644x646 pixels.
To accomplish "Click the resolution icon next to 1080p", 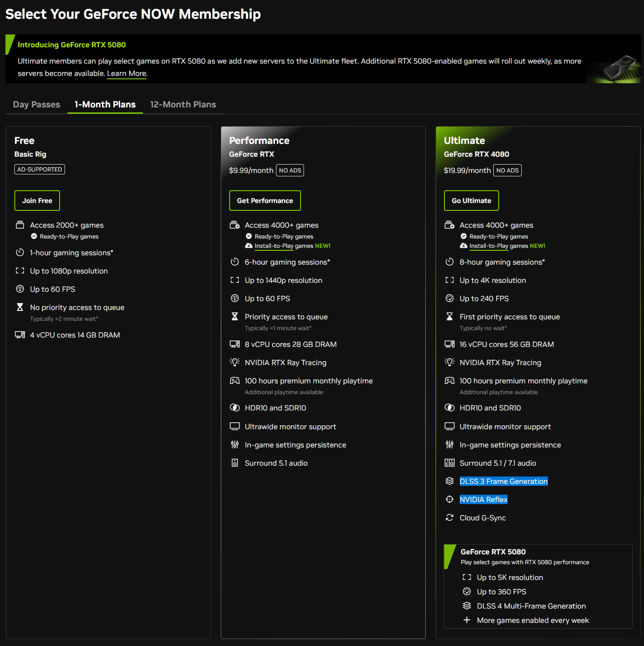I will point(20,271).
